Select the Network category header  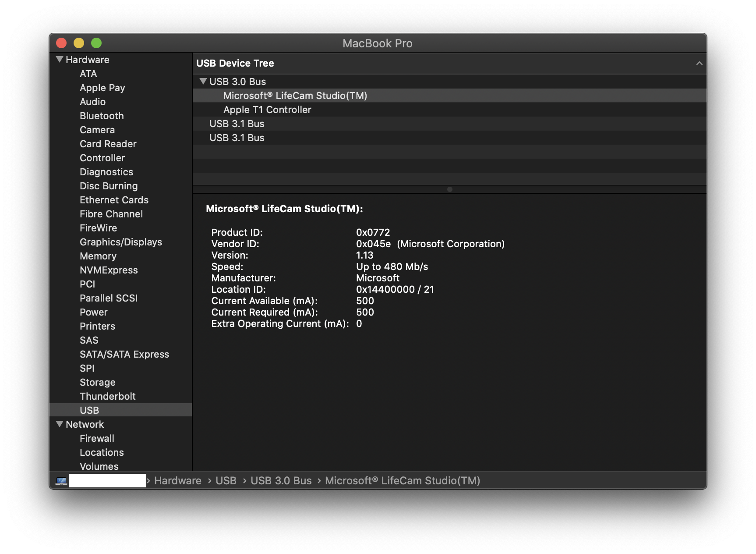(x=85, y=424)
